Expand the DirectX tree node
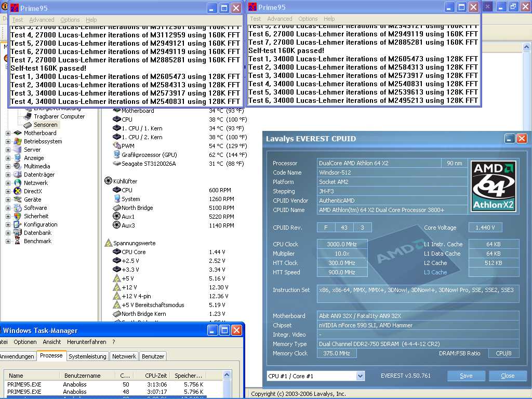 point(8,191)
